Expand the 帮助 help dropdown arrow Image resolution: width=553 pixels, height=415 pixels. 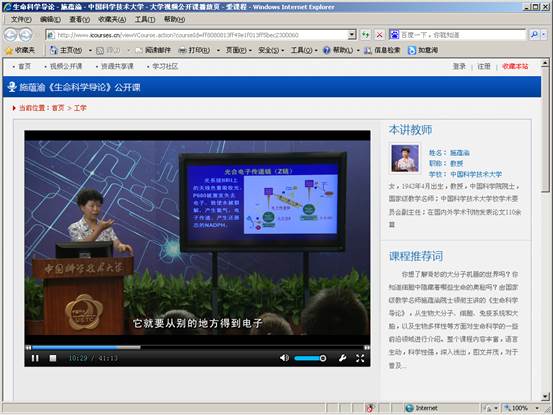(358, 51)
